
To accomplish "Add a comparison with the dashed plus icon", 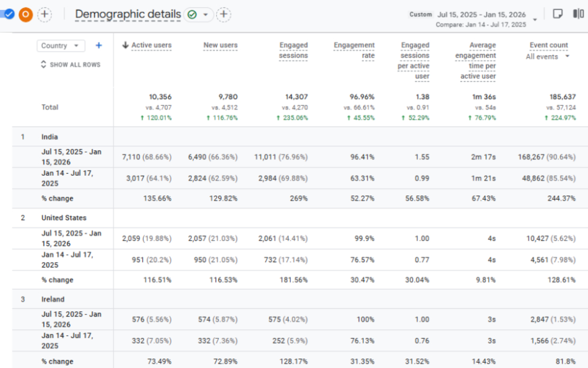I will coord(44,15).
